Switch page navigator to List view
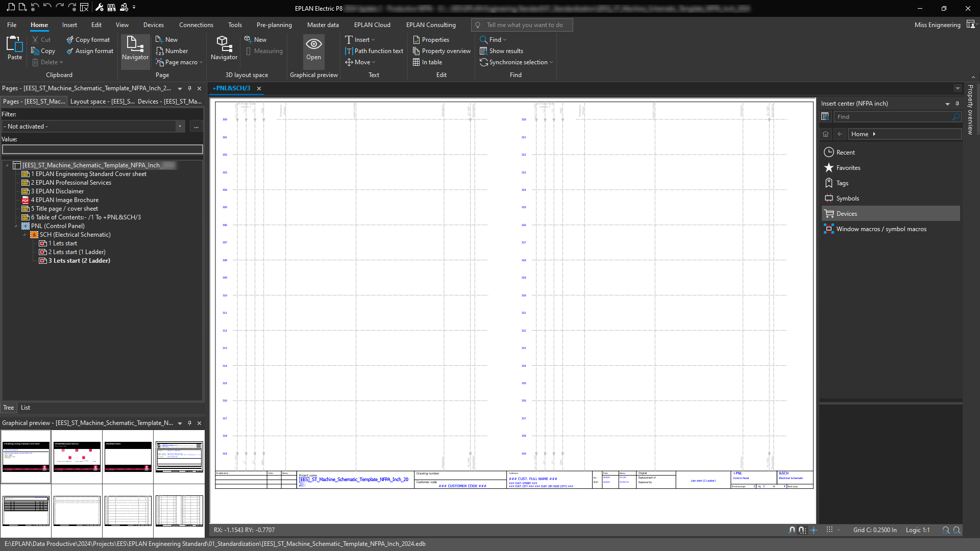 pyautogui.click(x=26, y=408)
